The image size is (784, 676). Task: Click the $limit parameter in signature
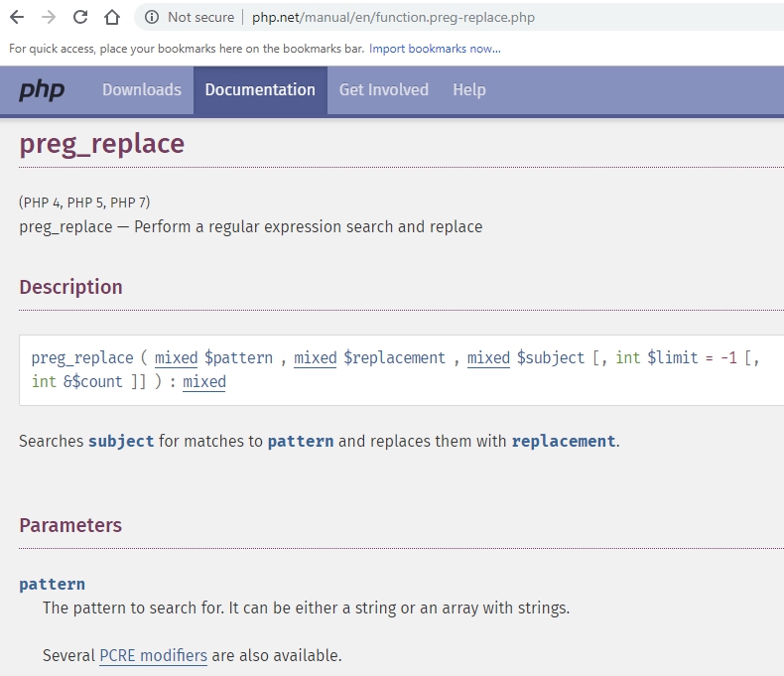click(673, 358)
